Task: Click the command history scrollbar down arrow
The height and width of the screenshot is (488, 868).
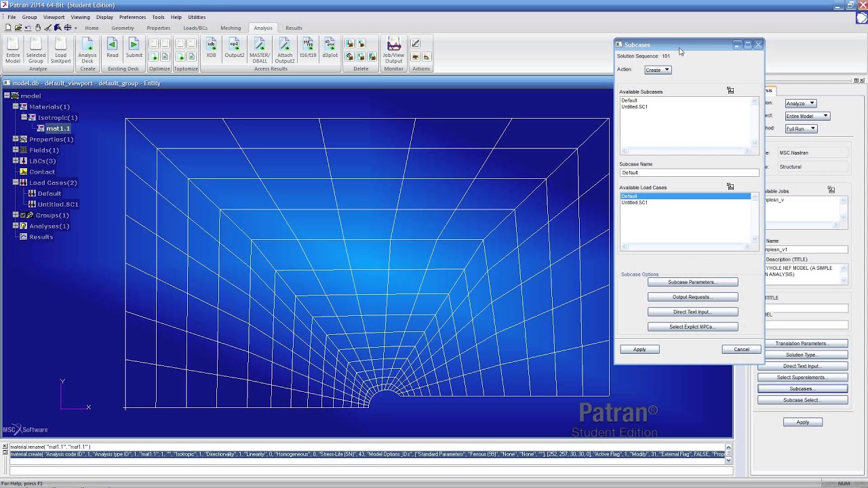Action: 729,461
